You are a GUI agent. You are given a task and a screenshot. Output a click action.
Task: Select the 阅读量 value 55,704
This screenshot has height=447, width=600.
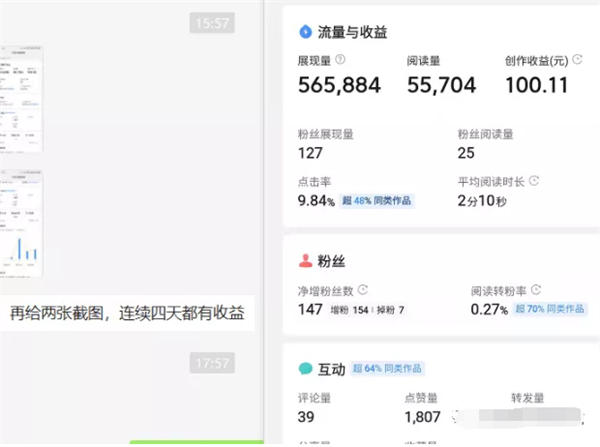442,85
